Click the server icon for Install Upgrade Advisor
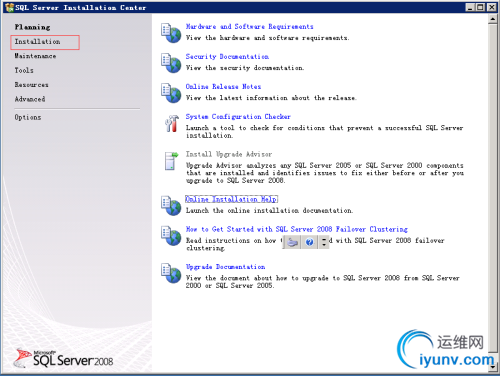 click(x=172, y=161)
